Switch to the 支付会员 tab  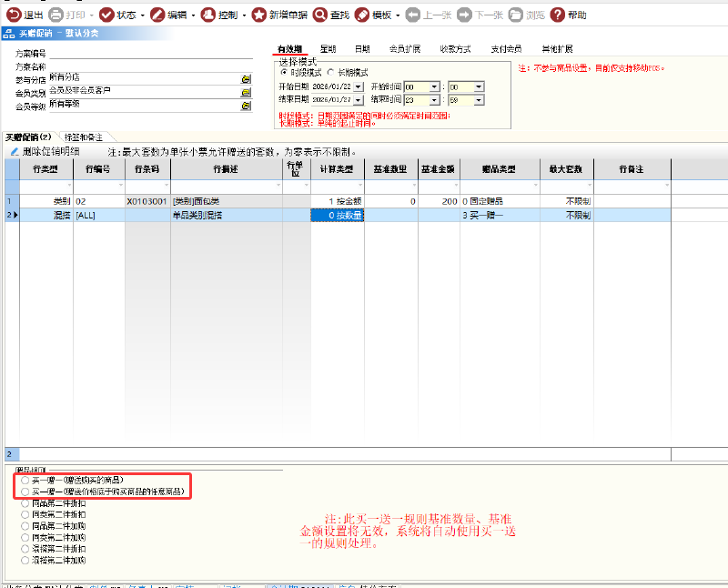point(507,49)
